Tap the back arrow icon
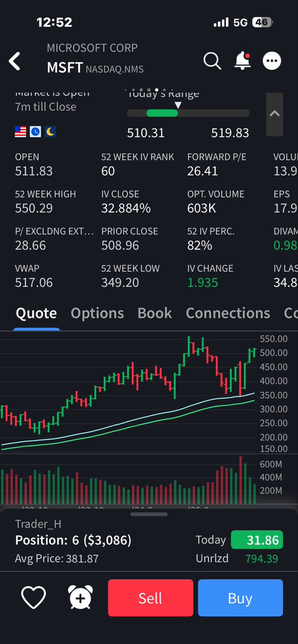The image size is (298, 644). (15, 61)
